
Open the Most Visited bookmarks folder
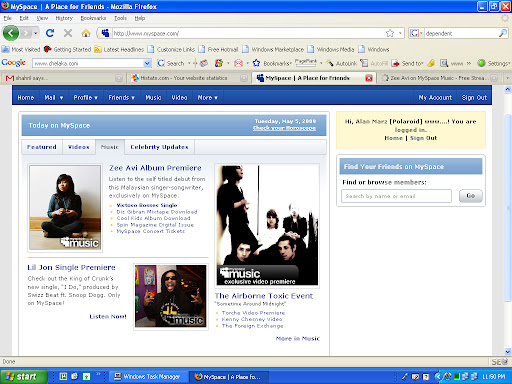[x=21, y=49]
